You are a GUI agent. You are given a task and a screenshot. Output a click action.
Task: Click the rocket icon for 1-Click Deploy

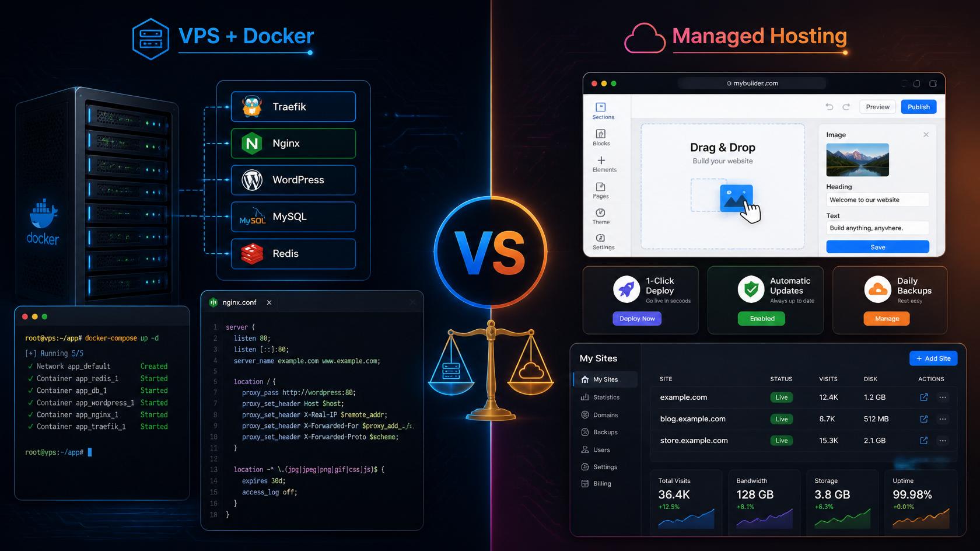[x=626, y=290]
